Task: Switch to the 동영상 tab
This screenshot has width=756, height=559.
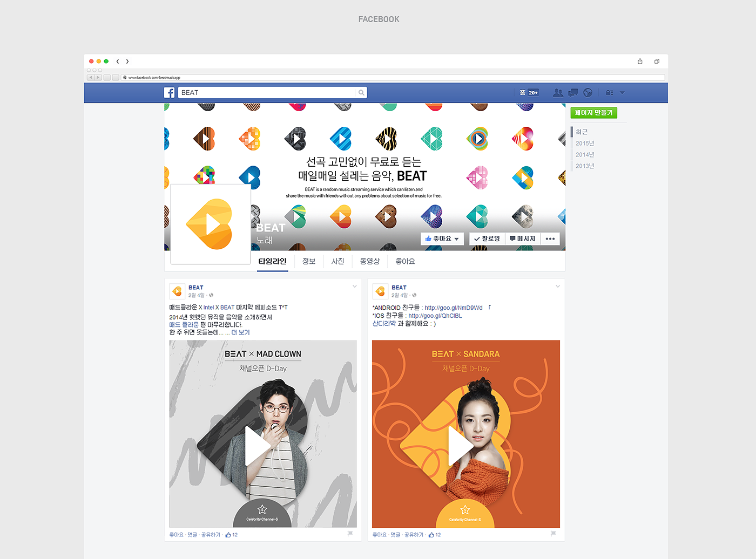Action: (x=370, y=261)
